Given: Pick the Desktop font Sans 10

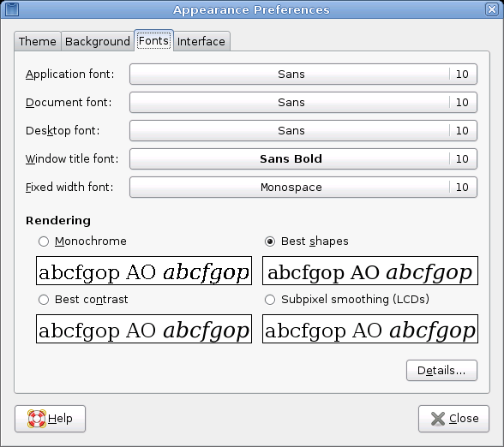Looking at the screenshot, I should coord(303,131).
